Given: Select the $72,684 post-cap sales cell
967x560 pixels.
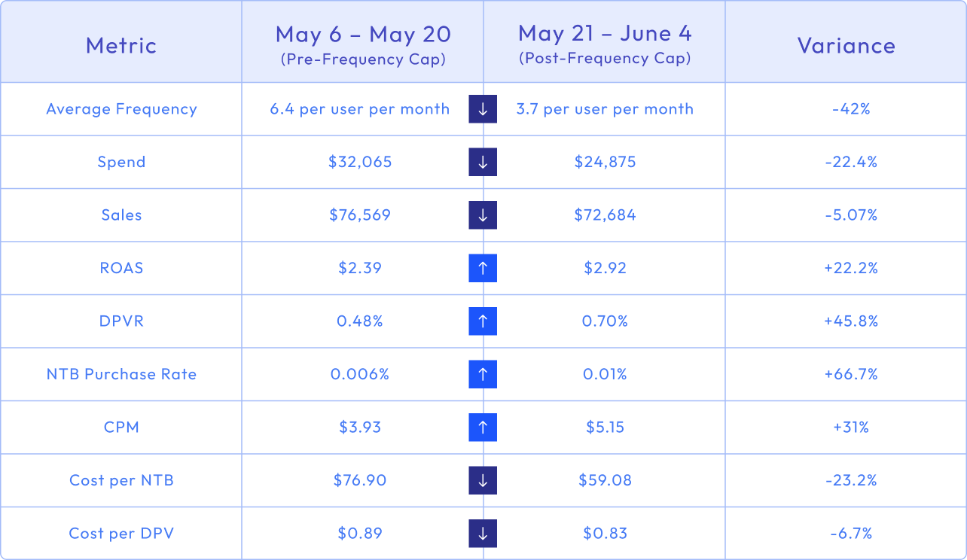Looking at the screenshot, I should click(x=605, y=215).
